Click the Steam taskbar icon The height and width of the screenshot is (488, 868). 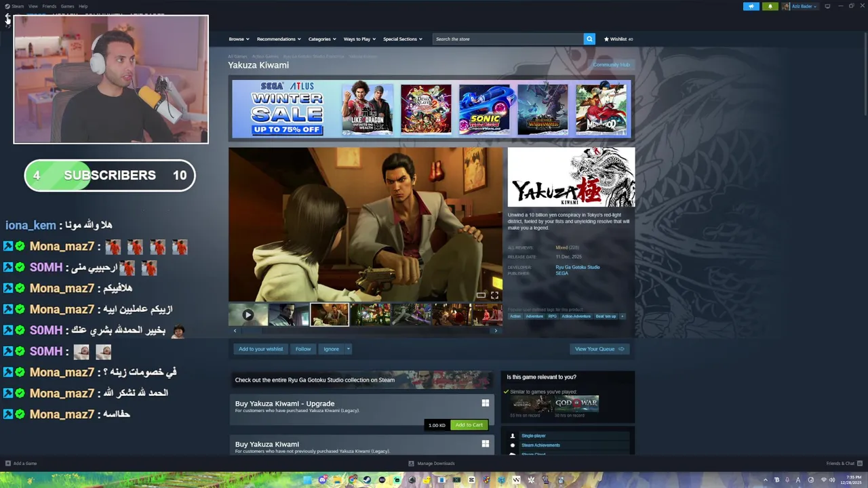[367, 480]
